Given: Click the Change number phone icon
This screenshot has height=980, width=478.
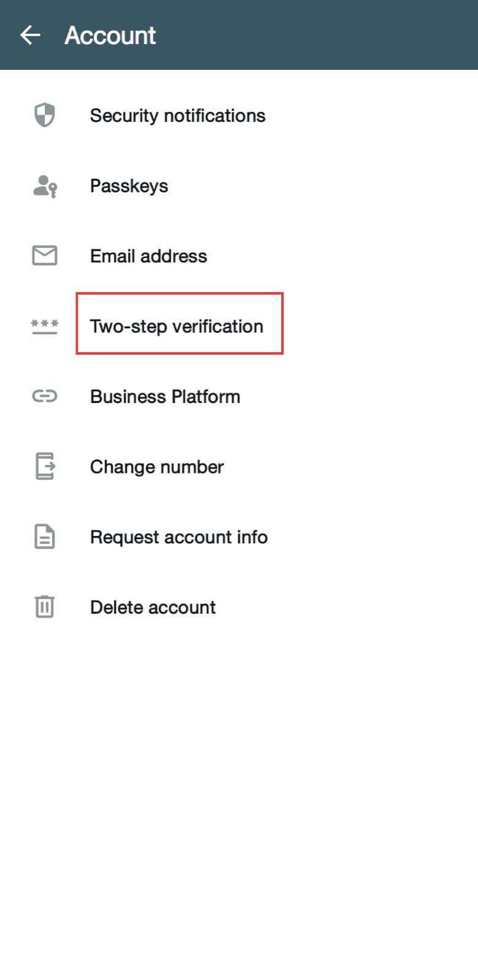Looking at the screenshot, I should tap(45, 466).
